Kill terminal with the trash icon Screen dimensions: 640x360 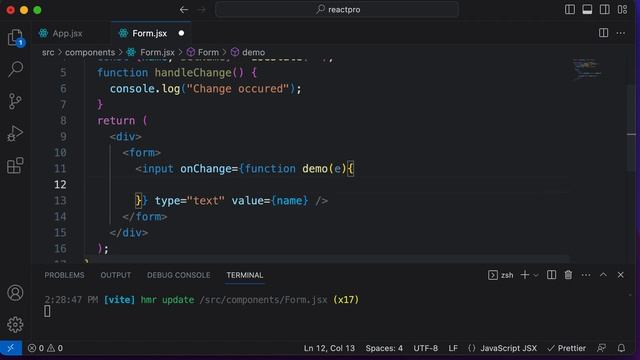pos(568,275)
